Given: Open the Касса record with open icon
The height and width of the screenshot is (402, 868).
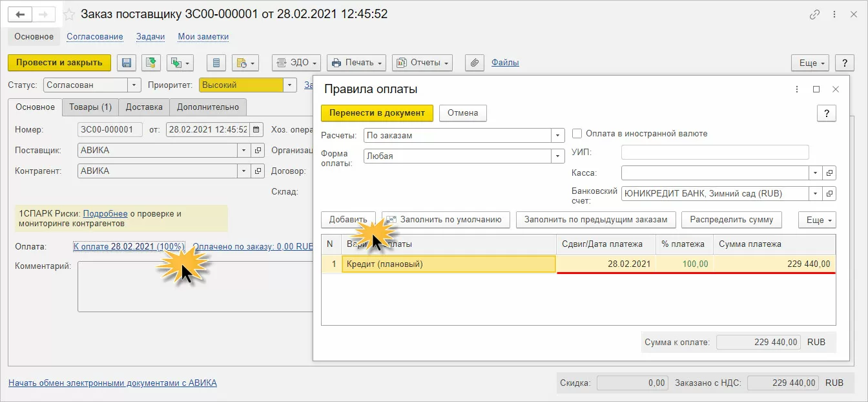Looking at the screenshot, I should tap(830, 173).
